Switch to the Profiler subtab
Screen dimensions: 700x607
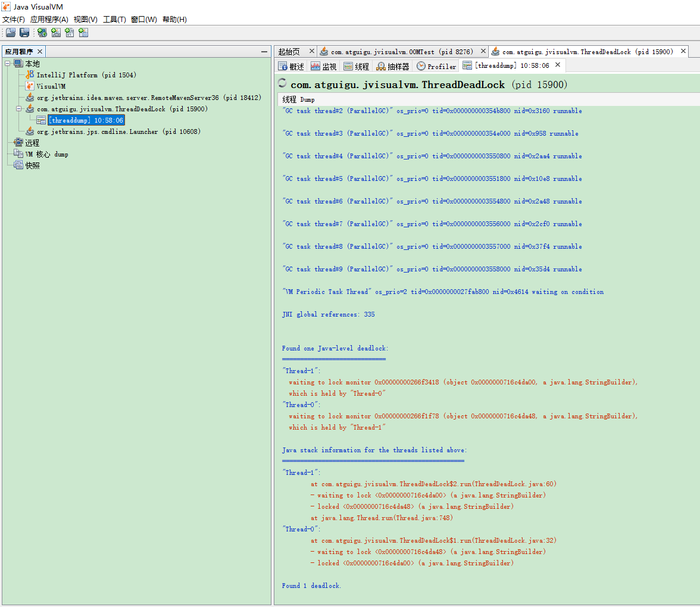point(437,67)
